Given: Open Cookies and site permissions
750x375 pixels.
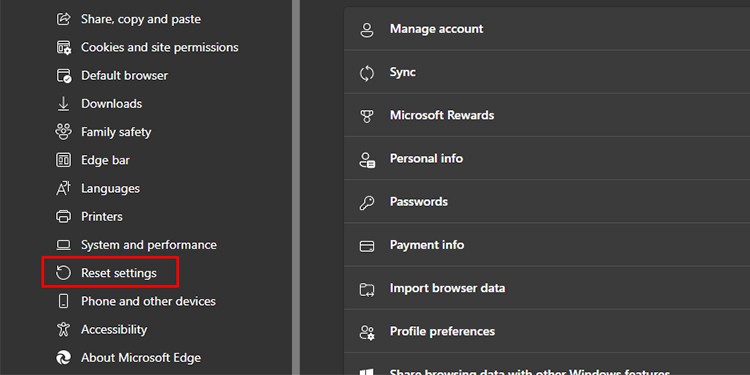Looking at the screenshot, I should [x=160, y=47].
